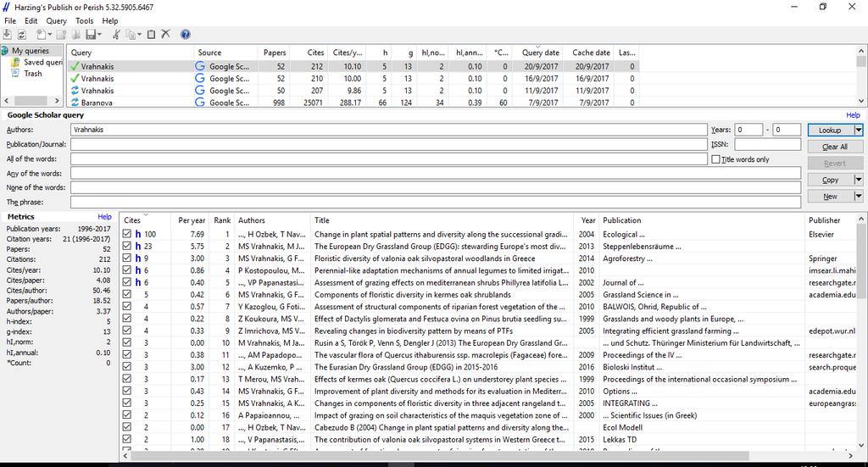Click the Publication/Journal input field
The image size is (868, 467).
[389, 144]
